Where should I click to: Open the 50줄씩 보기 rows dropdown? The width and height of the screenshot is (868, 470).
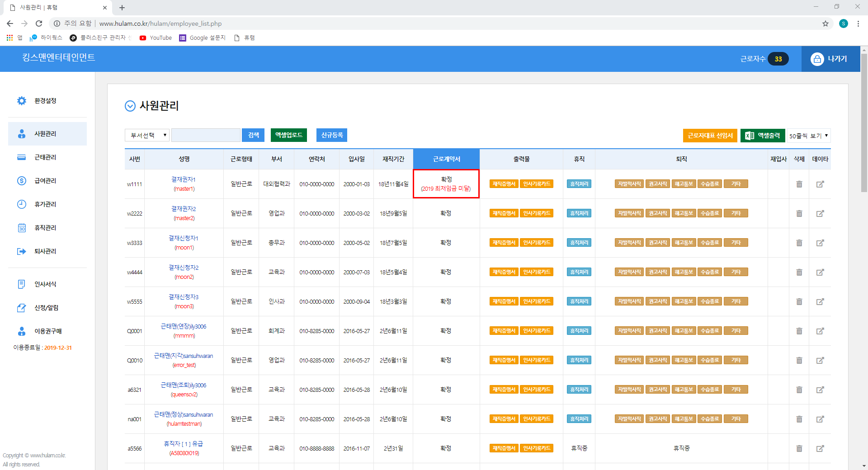tap(808, 136)
